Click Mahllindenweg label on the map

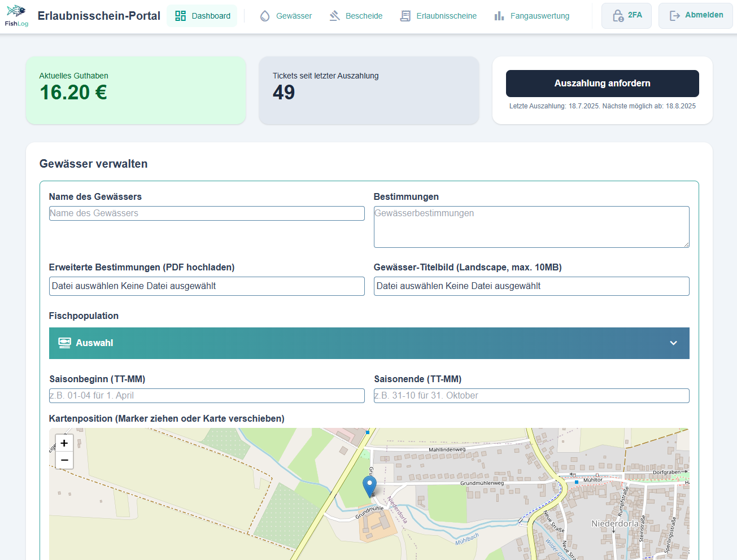[447, 449]
